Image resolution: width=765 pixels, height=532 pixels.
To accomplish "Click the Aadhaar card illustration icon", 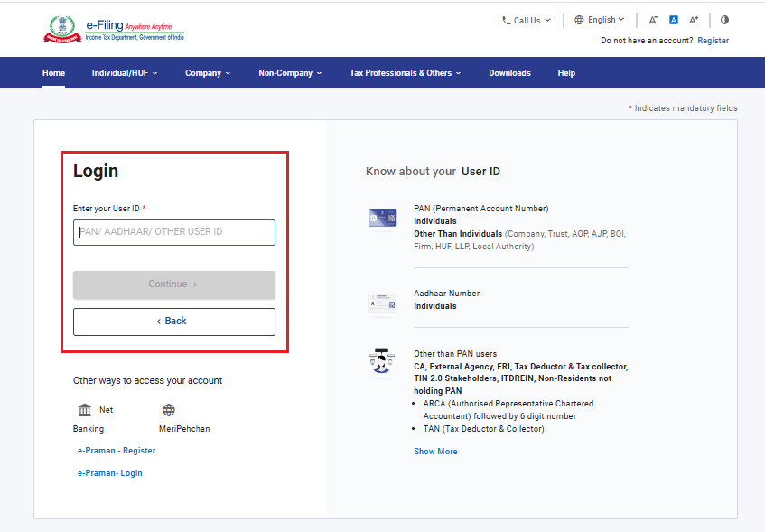I will pyautogui.click(x=382, y=303).
